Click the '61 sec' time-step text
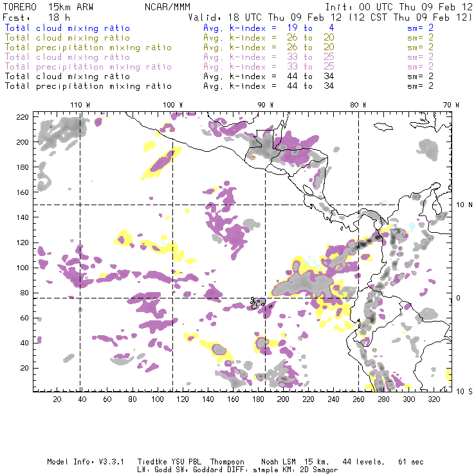This screenshot has width=476, height=476. (411, 462)
